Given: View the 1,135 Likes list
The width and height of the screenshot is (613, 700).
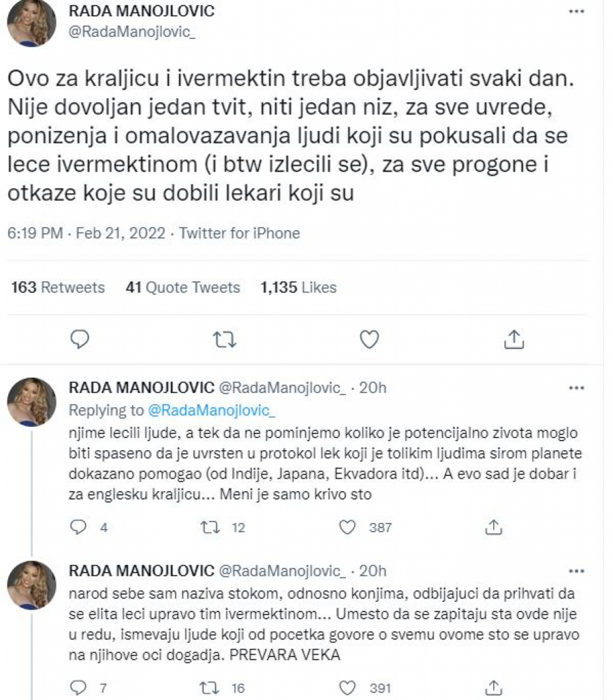Looking at the screenshot, I should [x=298, y=287].
